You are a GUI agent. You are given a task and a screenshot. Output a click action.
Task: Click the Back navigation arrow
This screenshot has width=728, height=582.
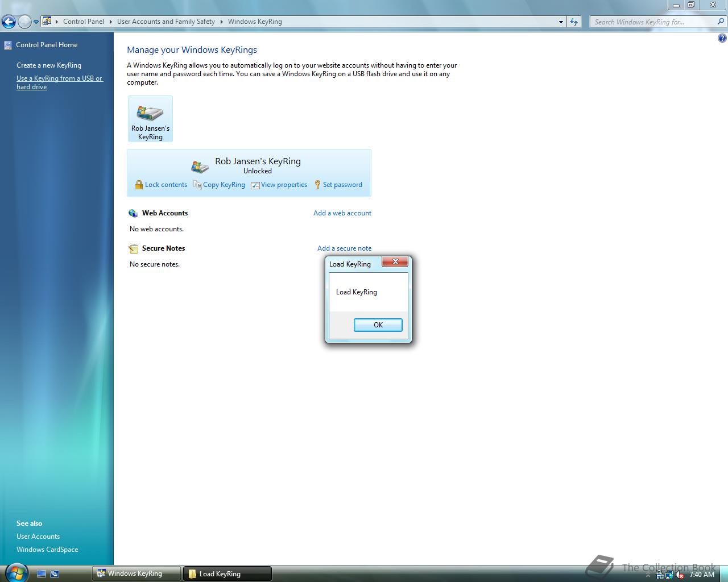(x=9, y=22)
